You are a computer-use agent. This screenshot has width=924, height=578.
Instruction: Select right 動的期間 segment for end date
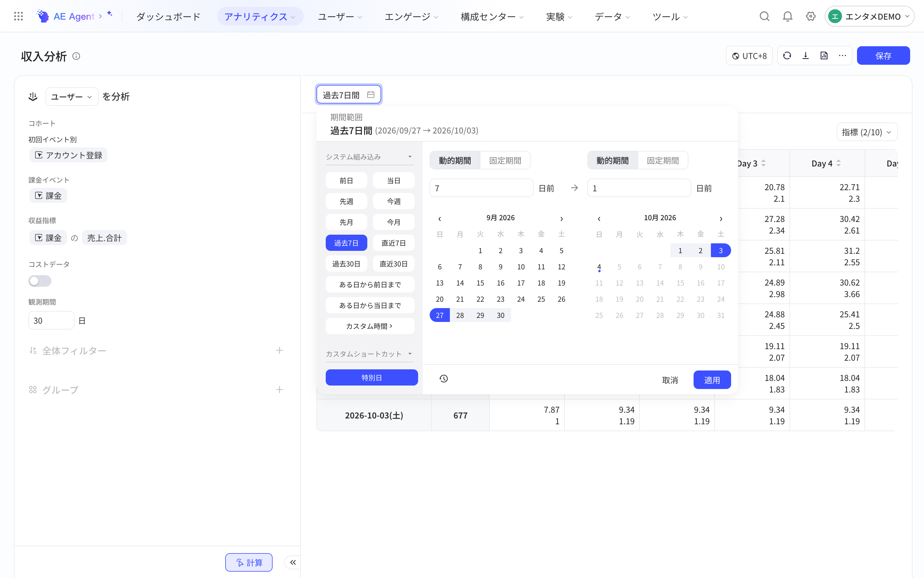[612, 161]
